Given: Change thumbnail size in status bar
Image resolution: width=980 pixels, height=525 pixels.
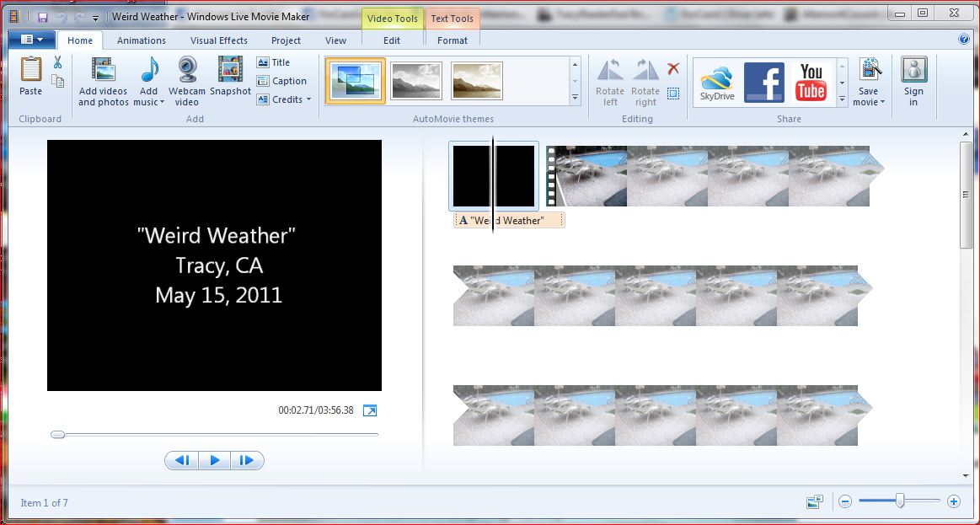Looking at the screenshot, I should coord(814,502).
